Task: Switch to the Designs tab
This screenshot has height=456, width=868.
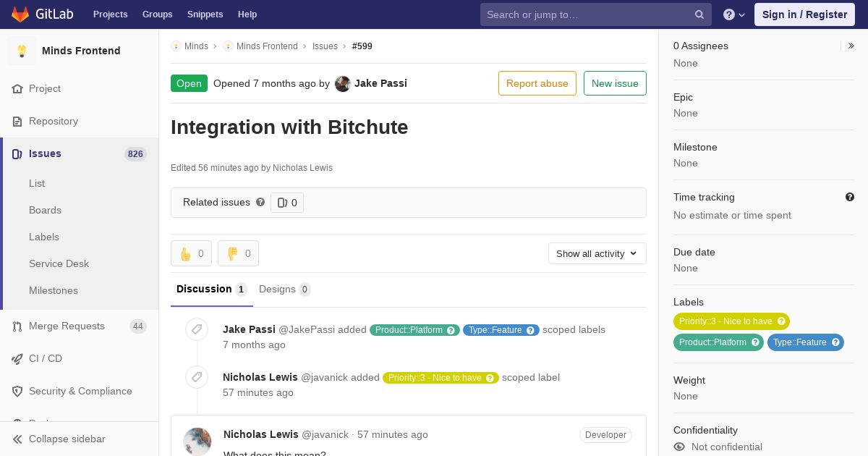Action: (284, 290)
